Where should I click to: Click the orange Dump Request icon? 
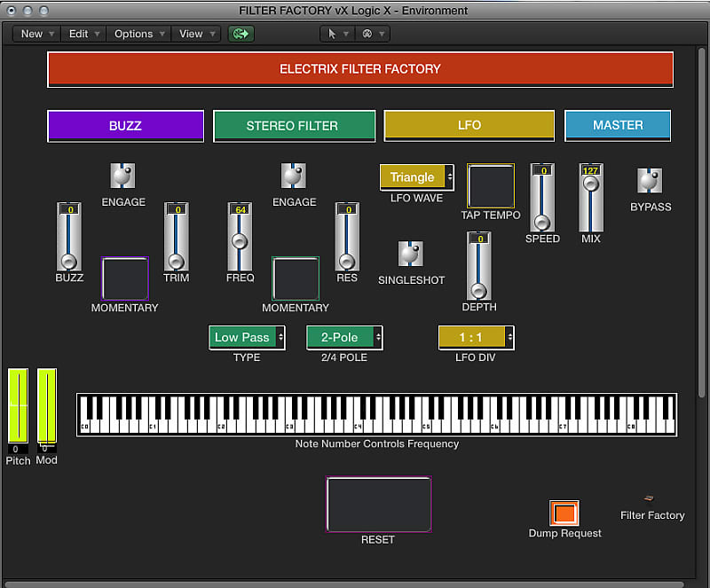click(564, 513)
